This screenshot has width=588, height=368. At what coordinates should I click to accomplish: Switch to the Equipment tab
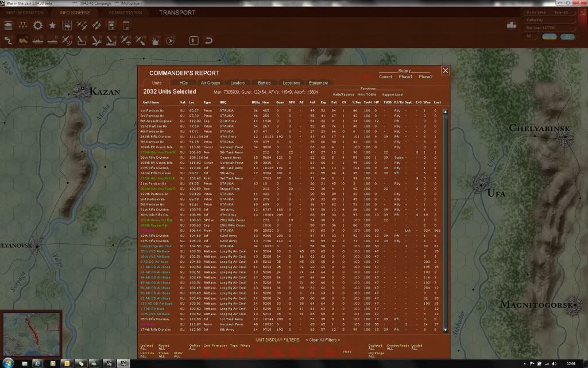coord(318,83)
